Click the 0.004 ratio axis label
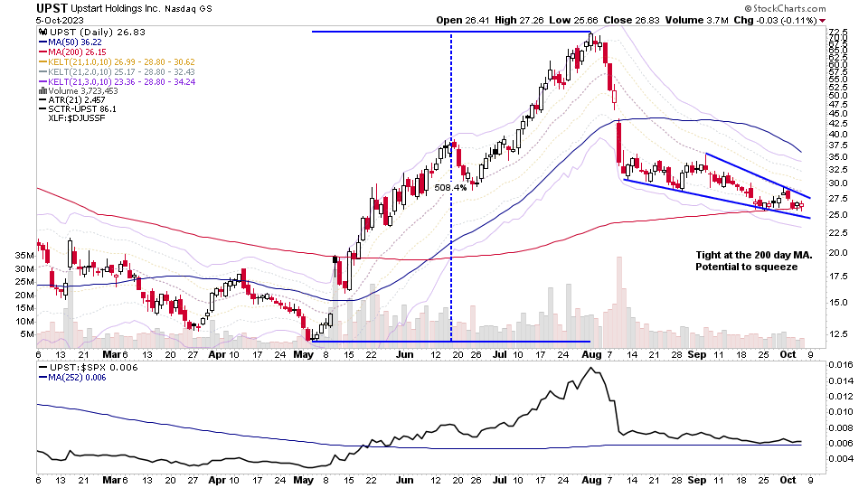Image resolution: width=868 pixels, height=488 pixels. (840, 459)
